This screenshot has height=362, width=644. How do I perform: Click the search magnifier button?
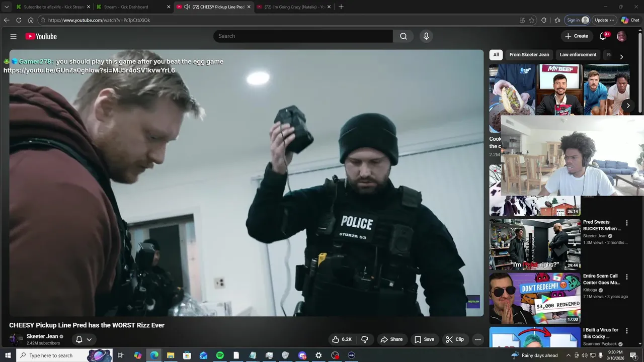click(404, 36)
